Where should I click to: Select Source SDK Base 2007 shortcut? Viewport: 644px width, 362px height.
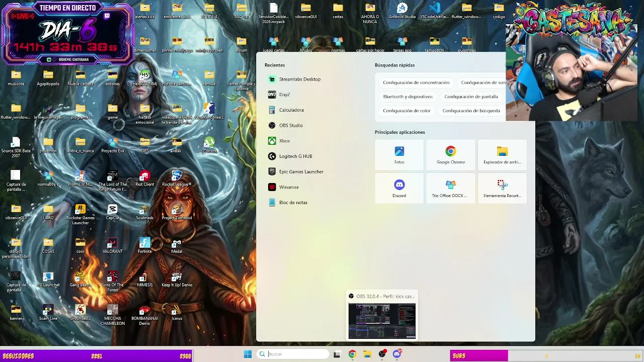coord(16,147)
